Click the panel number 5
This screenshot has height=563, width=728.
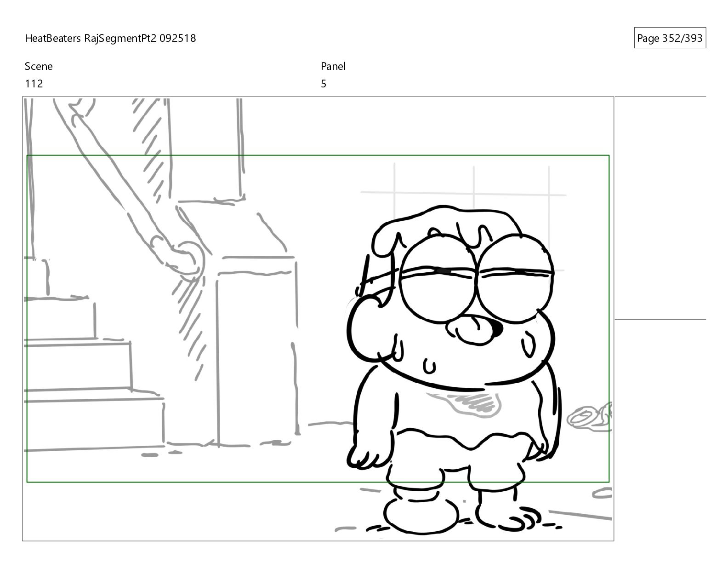tap(324, 84)
